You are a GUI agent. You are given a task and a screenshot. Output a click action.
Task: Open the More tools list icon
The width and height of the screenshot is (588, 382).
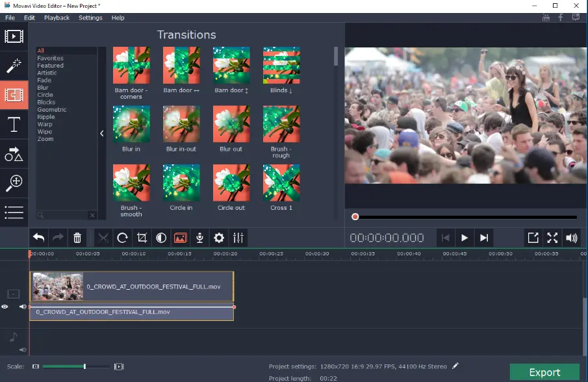tap(14, 212)
